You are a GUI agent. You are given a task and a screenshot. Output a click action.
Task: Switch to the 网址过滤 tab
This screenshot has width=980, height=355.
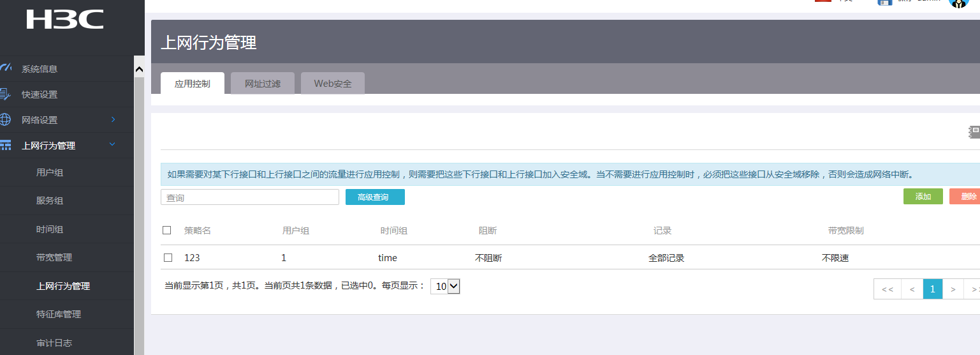coord(263,83)
